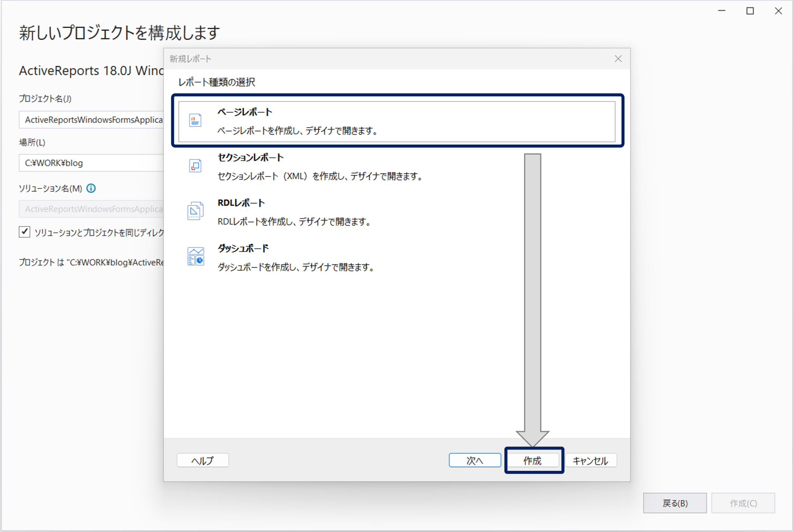Close the 新規レポート dialog

[618, 59]
